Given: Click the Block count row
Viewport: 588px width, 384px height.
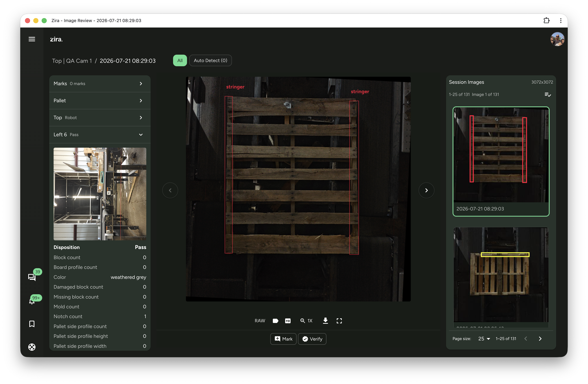Looking at the screenshot, I should [x=100, y=257].
